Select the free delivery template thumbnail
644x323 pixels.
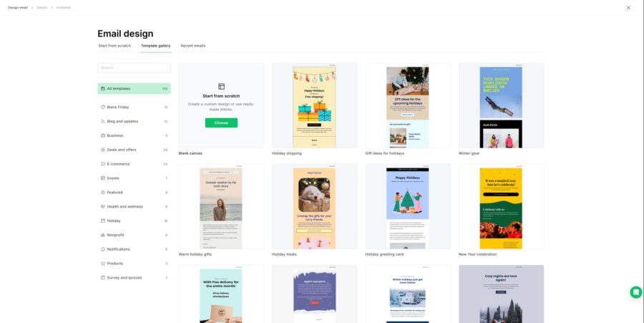point(221,294)
